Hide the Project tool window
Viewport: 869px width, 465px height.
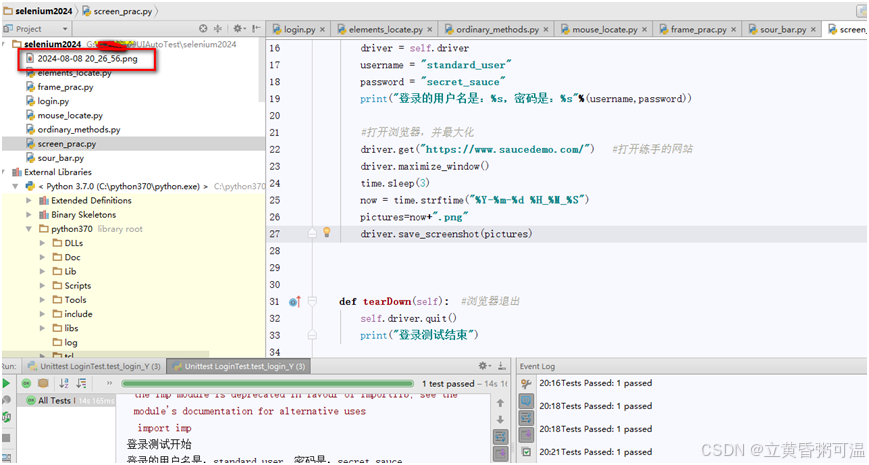click(x=255, y=29)
